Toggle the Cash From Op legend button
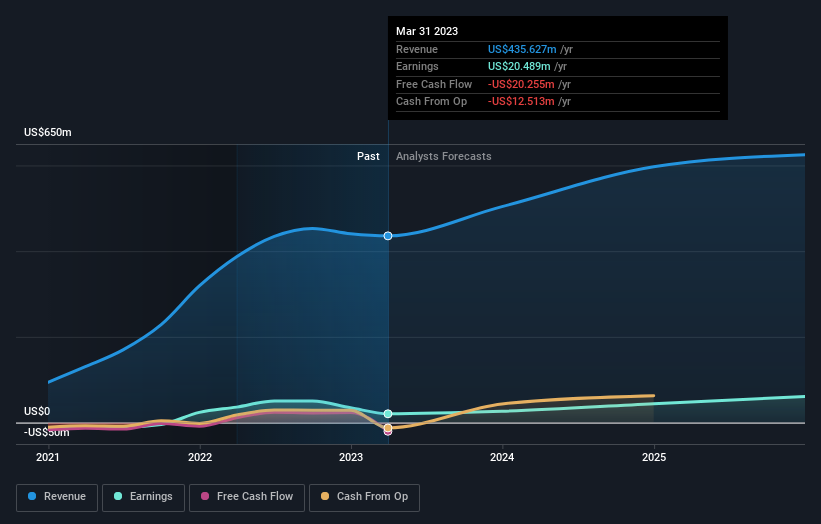The image size is (821, 524). [364, 497]
